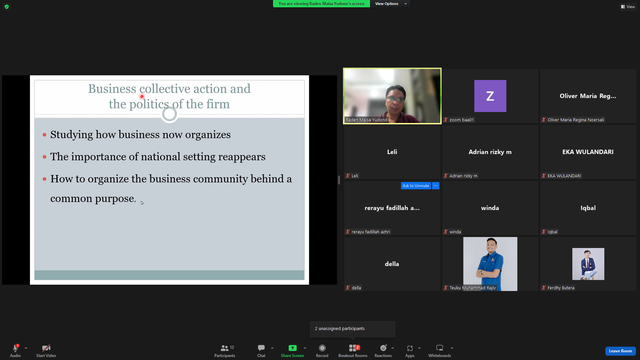Expand the audio options arrow next to Audio
This screenshot has width=640, height=360.
point(26,348)
